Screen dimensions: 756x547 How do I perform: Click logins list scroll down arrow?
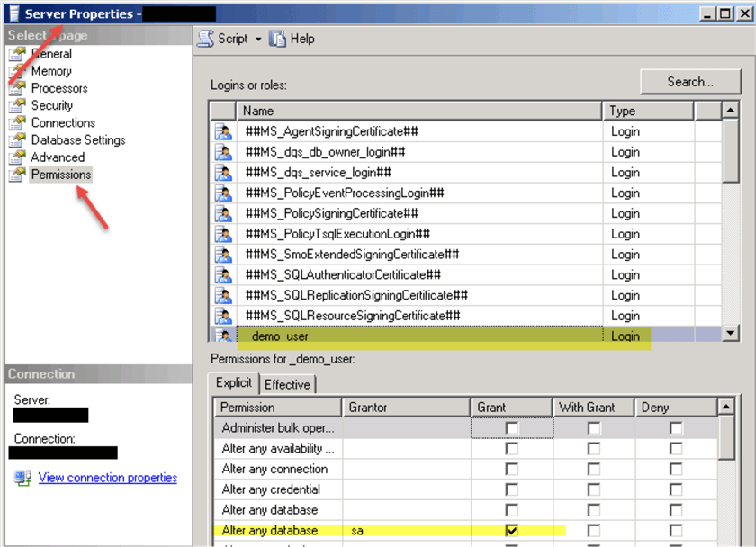point(731,333)
